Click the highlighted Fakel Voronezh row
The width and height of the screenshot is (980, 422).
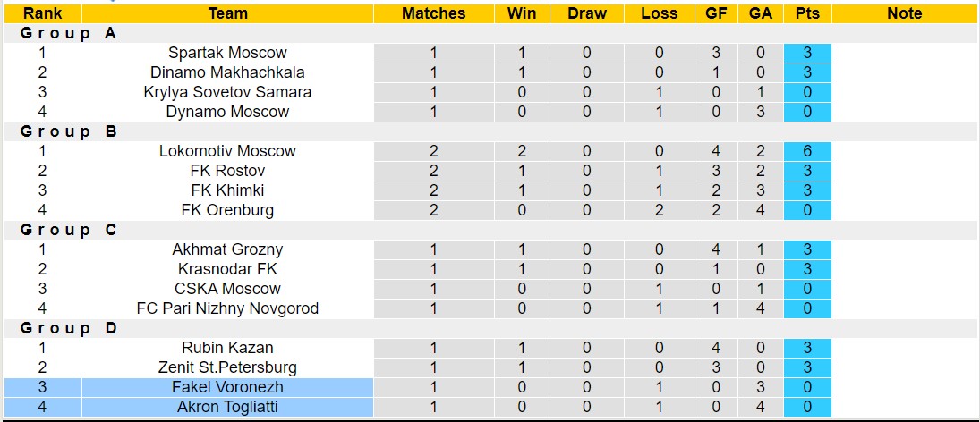tap(227, 387)
